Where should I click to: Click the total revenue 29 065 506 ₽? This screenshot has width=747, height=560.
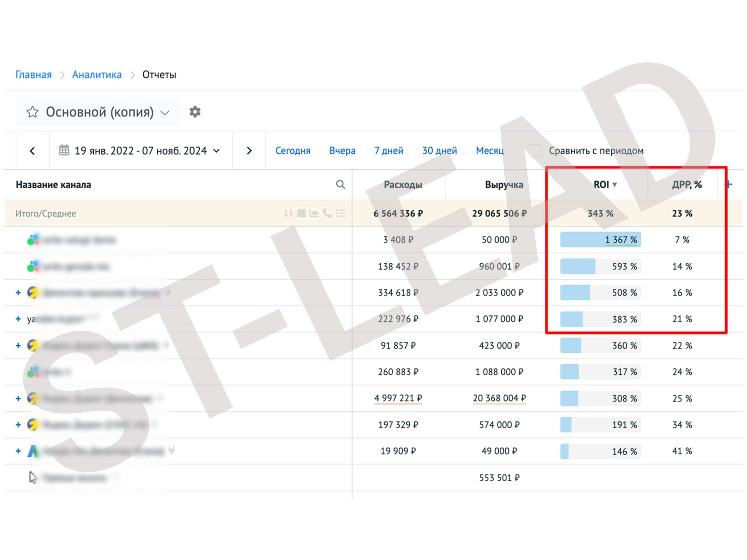click(499, 213)
